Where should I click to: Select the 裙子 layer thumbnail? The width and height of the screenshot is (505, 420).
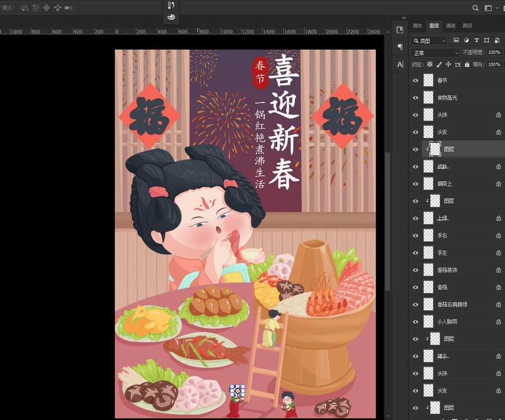tap(428, 356)
